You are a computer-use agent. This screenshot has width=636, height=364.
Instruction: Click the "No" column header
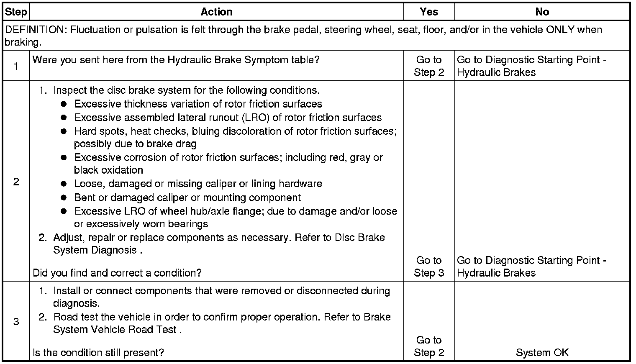[x=542, y=12]
